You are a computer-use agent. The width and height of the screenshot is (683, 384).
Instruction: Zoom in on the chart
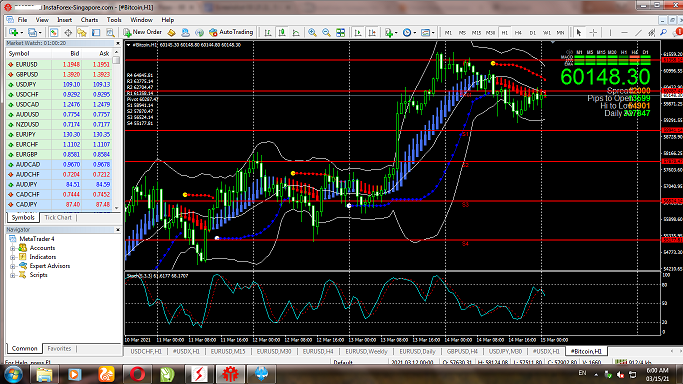[x=312, y=33]
